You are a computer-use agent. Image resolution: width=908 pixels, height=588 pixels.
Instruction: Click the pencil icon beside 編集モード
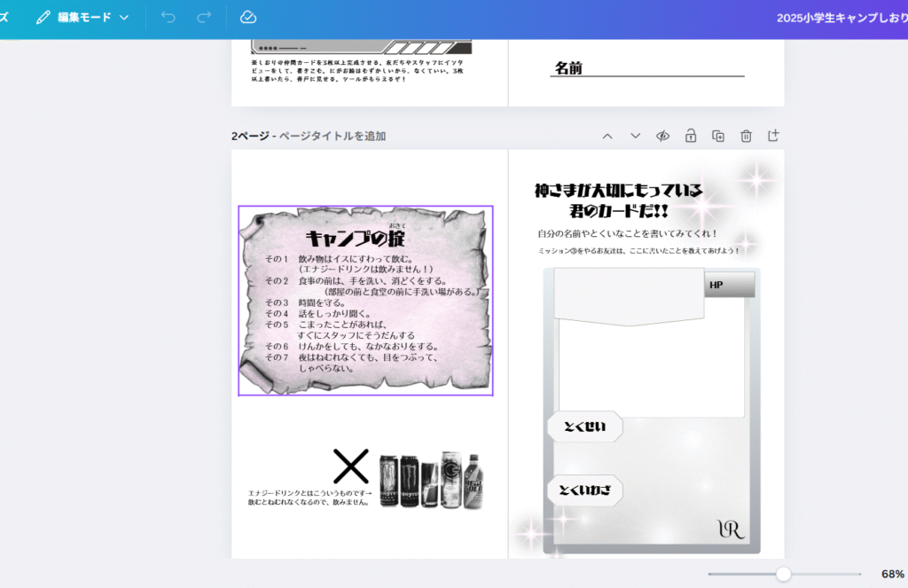[x=43, y=17]
